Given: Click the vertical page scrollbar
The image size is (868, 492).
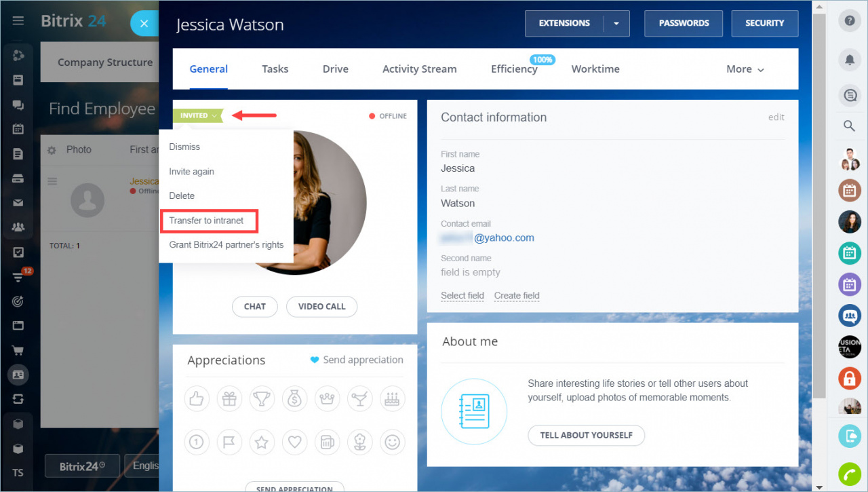Looking at the screenshot, I should (x=820, y=207).
